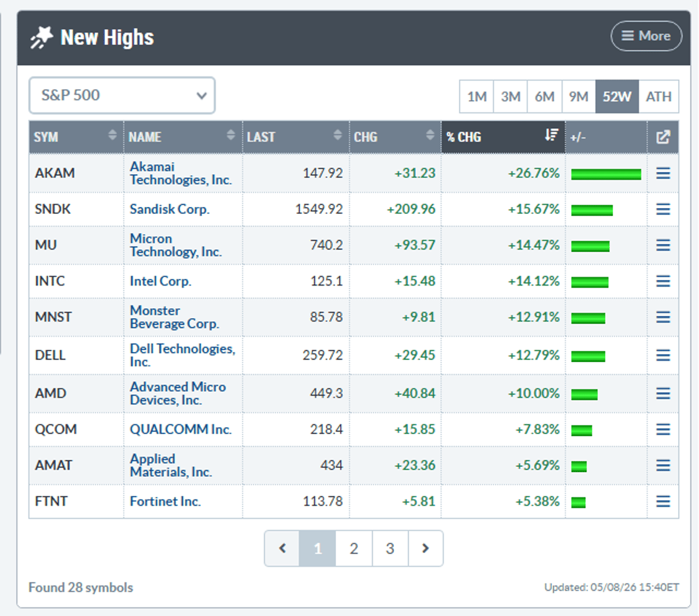
Task: Click the +/- column header
Action: click(606, 137)
